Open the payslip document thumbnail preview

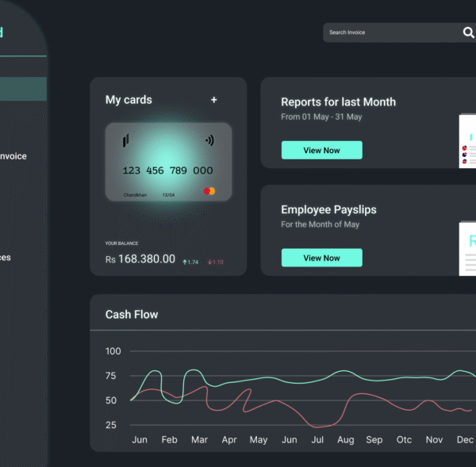coord(467,248)
